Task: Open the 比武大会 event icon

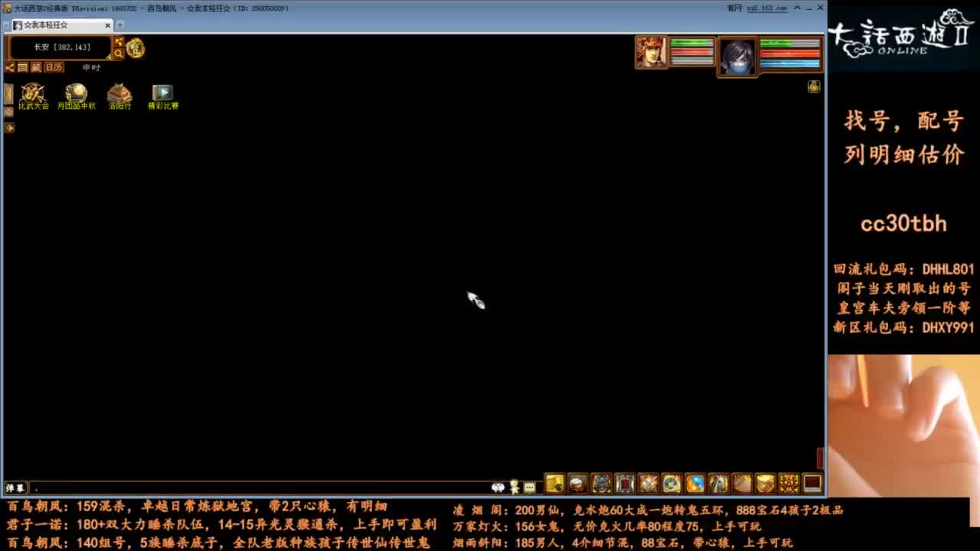Action: (33, 96)
